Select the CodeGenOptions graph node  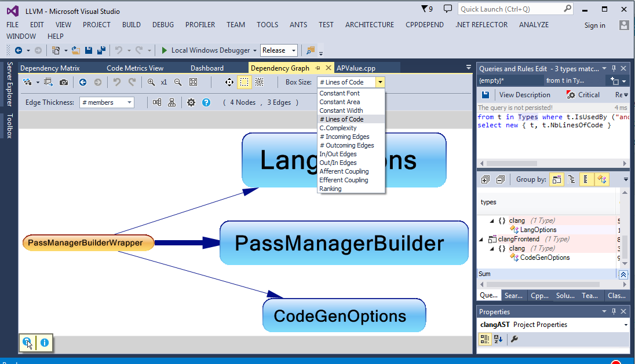[x=344, y=315]
